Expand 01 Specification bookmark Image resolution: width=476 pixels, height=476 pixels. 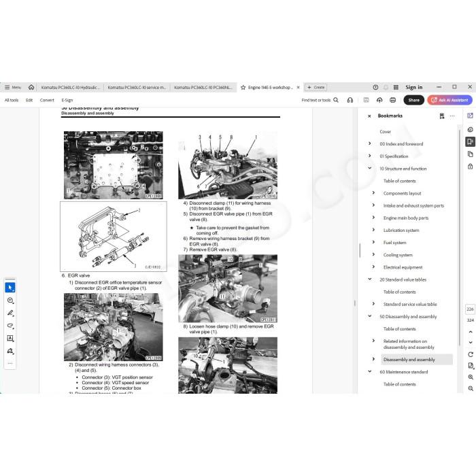coord(369,156)
